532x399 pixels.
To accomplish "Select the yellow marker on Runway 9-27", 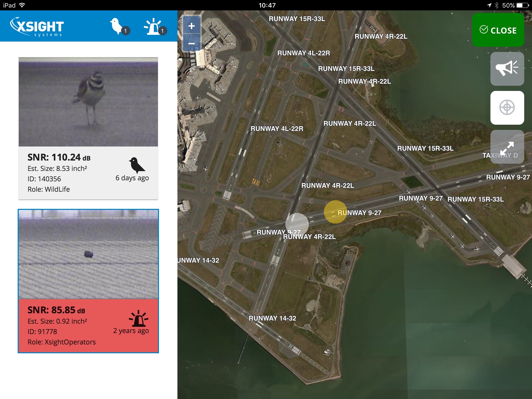I will 335,212.
